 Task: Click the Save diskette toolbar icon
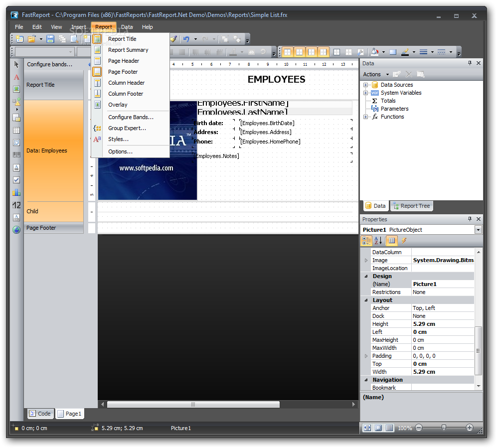coord(50,39)
